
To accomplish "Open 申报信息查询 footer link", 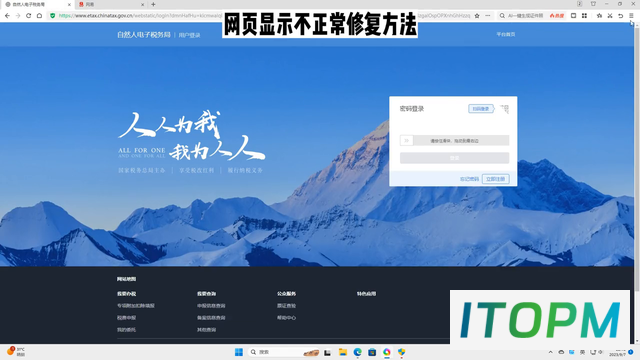I will tap(211, 306).
